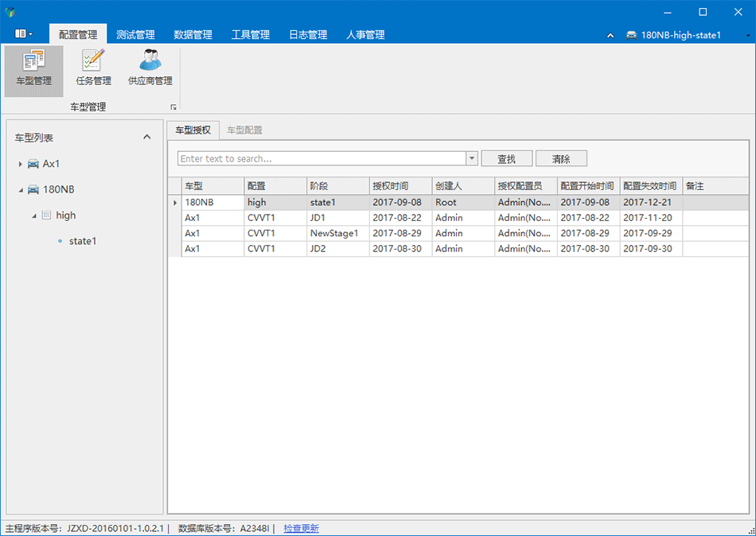Collapse the 车型列表 panel

coord(147,137)
